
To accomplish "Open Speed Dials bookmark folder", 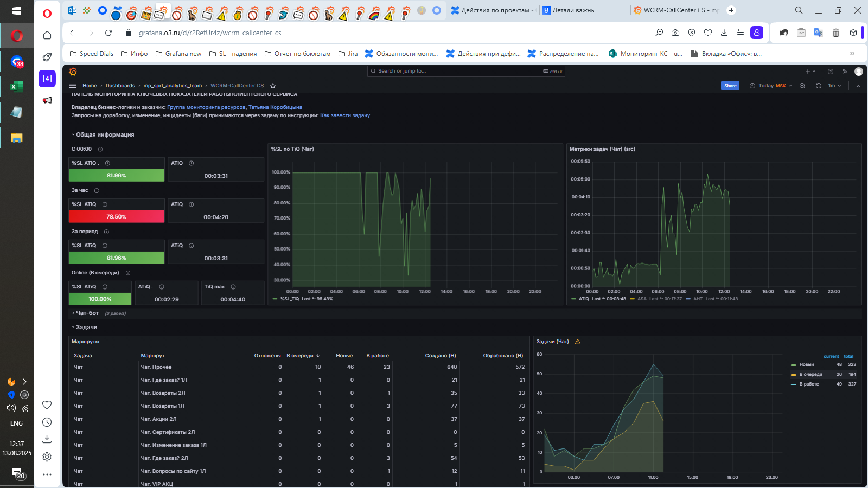I will [x=92, y=53].
